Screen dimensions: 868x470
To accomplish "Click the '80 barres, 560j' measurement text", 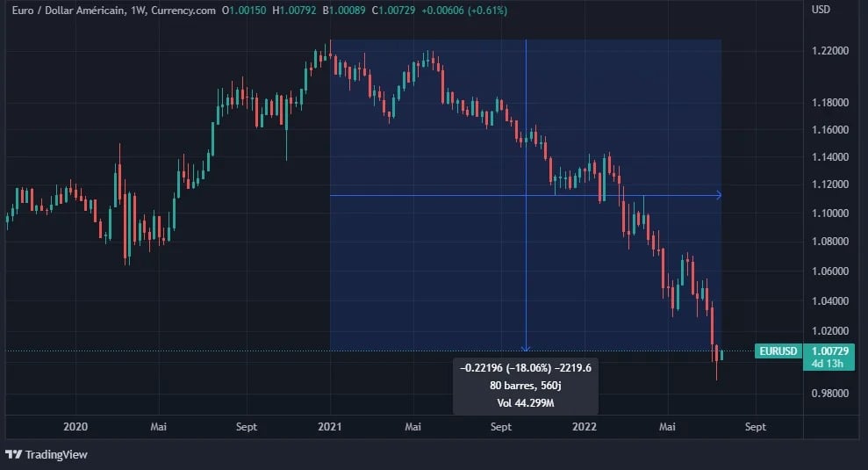I will [526, 385].
